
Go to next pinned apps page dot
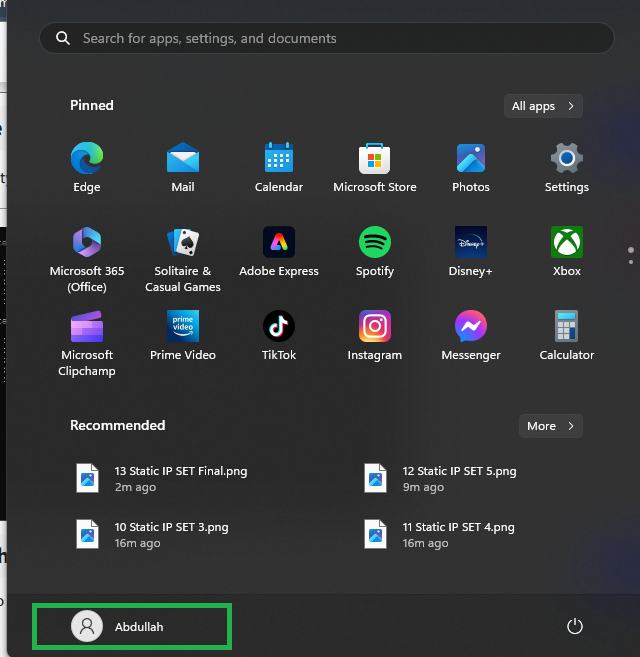tap(631, 262)
